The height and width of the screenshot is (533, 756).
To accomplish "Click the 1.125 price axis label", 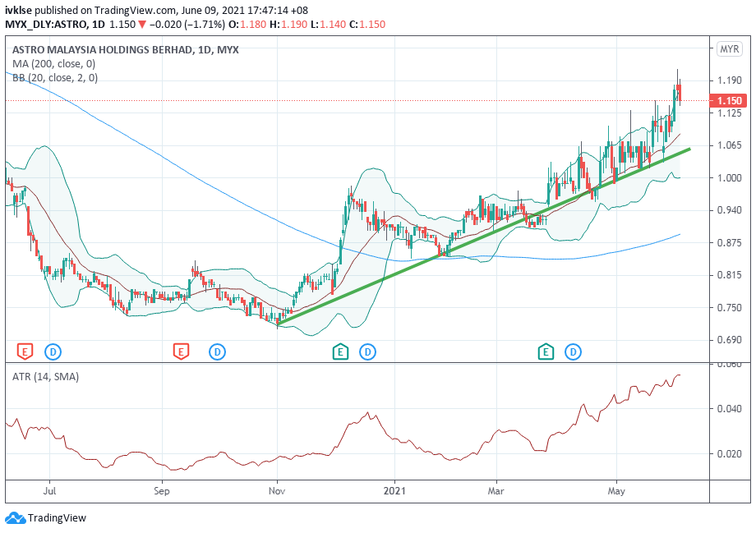I will [730, 113].
